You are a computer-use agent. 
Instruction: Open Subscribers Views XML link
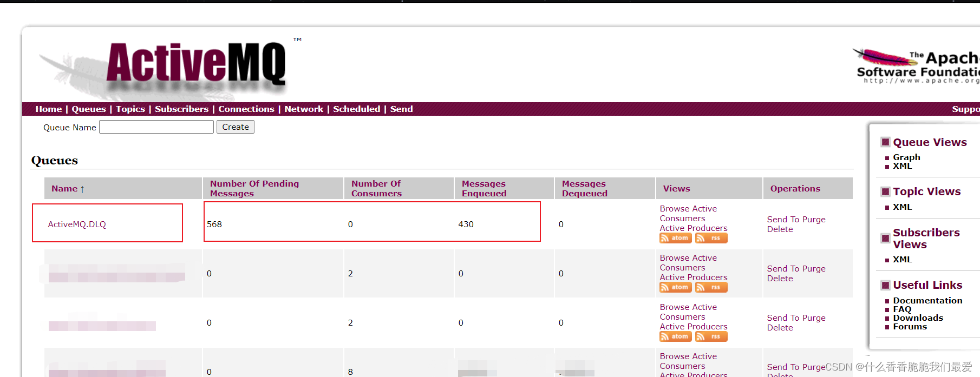pos(902,260)
